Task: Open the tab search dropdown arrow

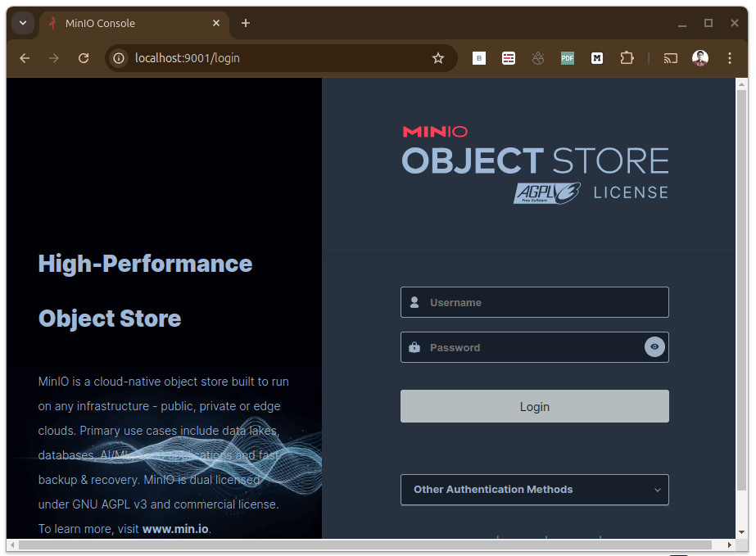Action: (23, 23)
